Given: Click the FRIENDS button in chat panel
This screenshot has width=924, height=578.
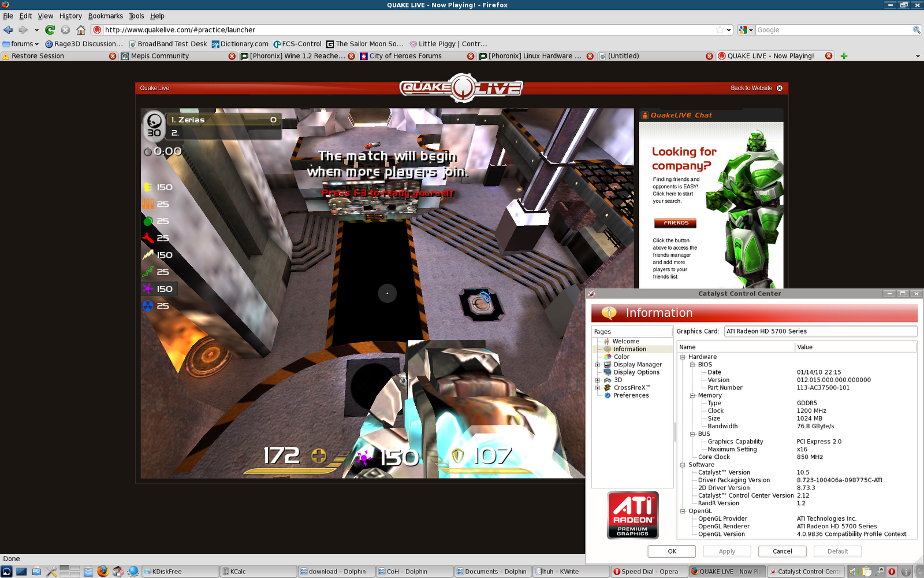Looking at the screenshot, I should point(676,223).
